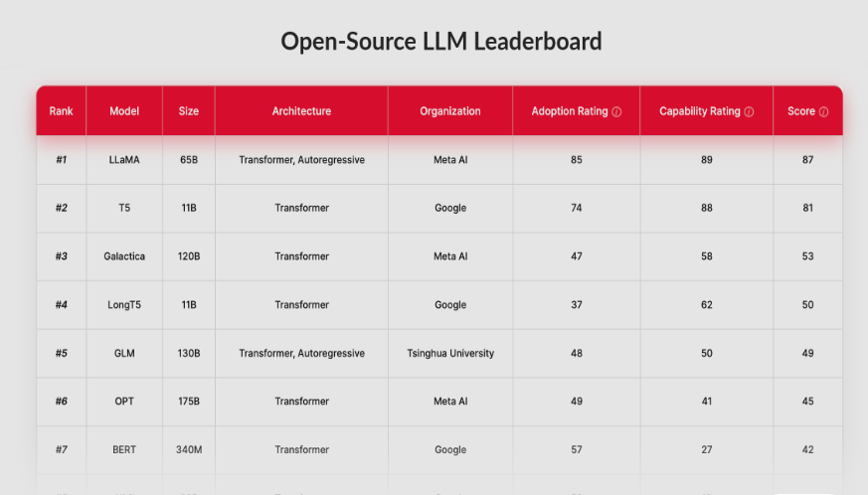Image resolution: width=868 pixels, height=495 pixels.
Task: Click info icon next to Adoption Rating
Action: pyautogui.click(x=616, y=112)
